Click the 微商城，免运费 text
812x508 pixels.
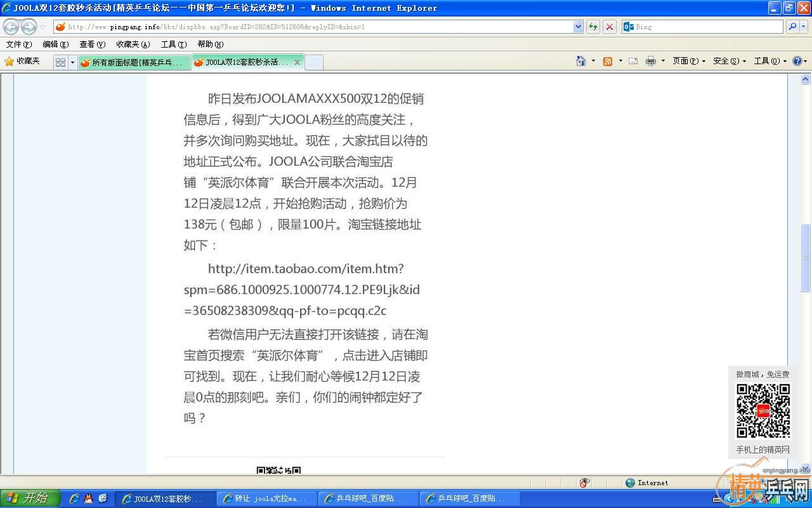point(763,375)
